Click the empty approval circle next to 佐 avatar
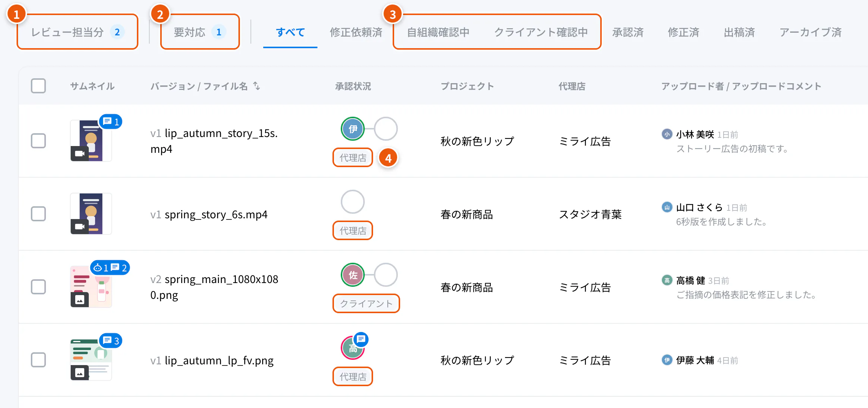The image size is (868, 408). 385,275
